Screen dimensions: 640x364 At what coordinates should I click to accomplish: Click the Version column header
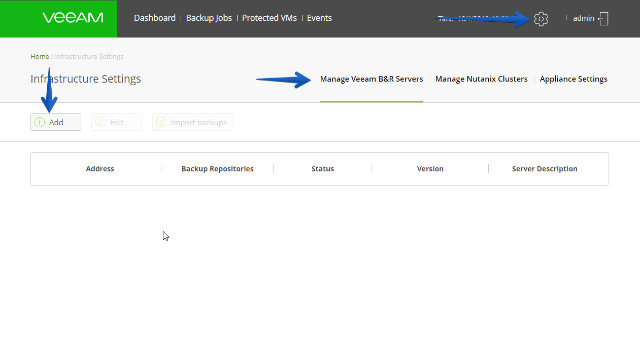(x=430, y=169)
